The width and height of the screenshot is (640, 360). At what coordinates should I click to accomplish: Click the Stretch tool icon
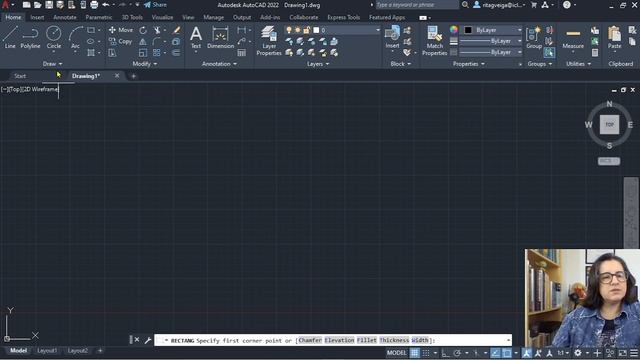112,53
